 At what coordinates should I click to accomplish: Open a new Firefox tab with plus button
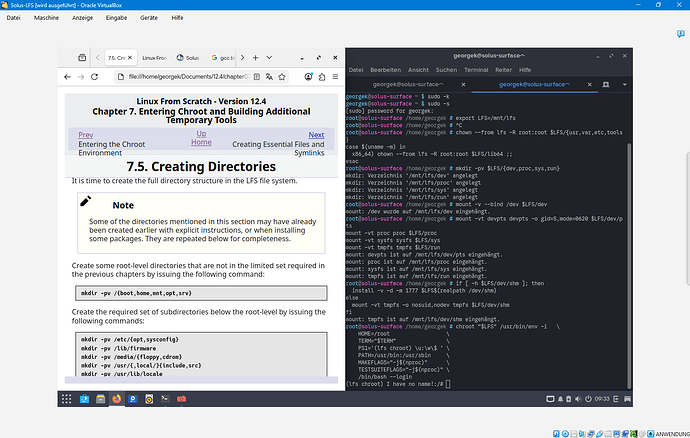(x=255, y=58)
